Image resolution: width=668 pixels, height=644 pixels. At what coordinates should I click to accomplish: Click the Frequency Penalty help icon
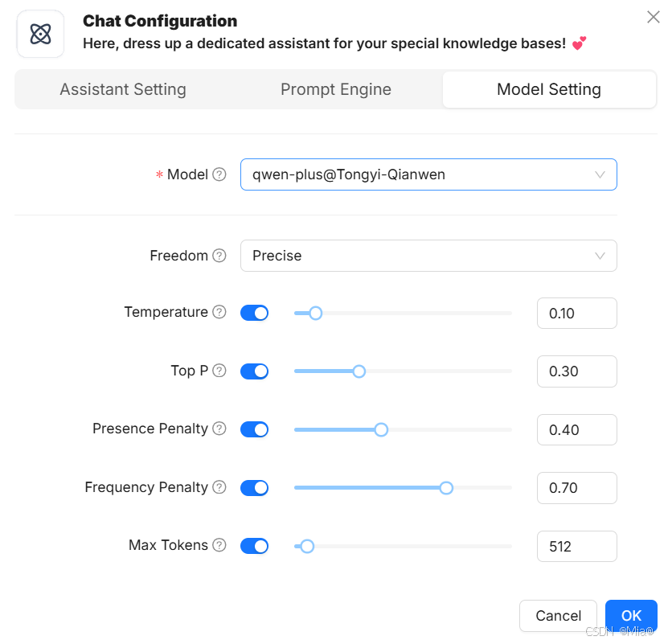[219, 487]
